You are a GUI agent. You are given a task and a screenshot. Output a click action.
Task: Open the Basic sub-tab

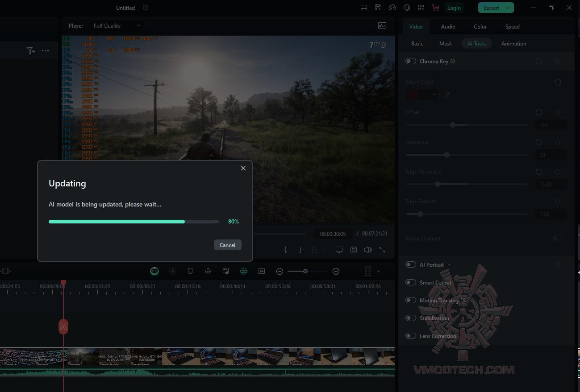(417, 43)
